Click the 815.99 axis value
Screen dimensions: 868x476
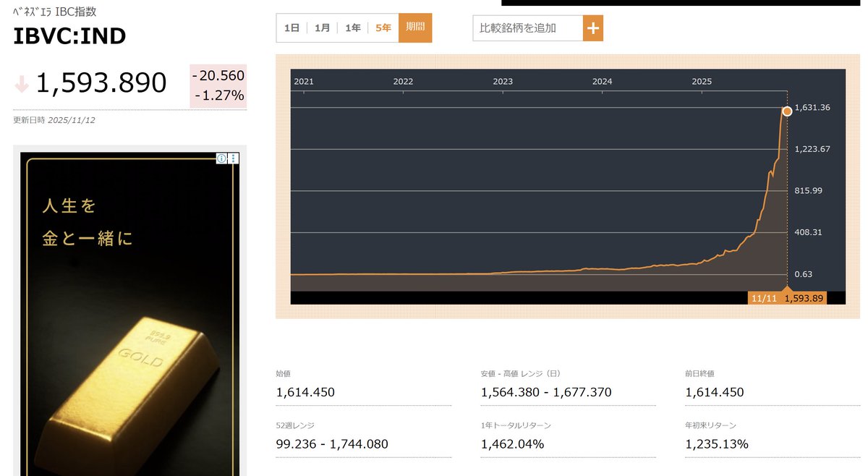click(x=809, y=191)
